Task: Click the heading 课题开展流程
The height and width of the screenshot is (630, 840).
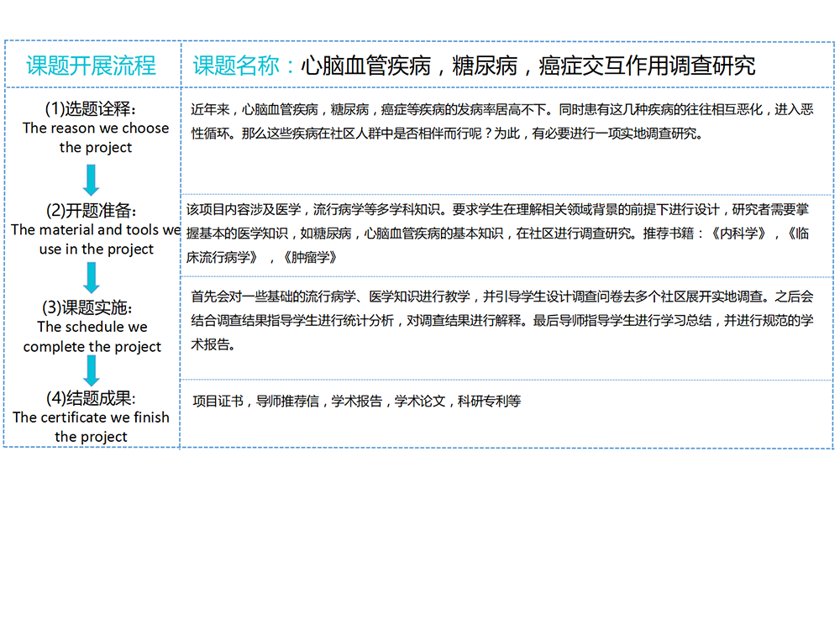Action: click(91, 66)
